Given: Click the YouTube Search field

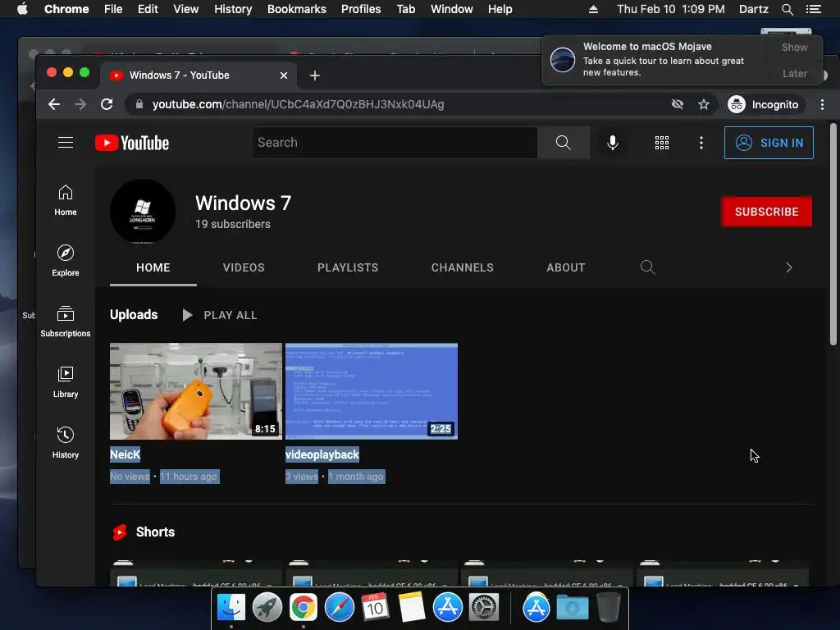Looking at the screenshot, I should [x=395, y=143].
